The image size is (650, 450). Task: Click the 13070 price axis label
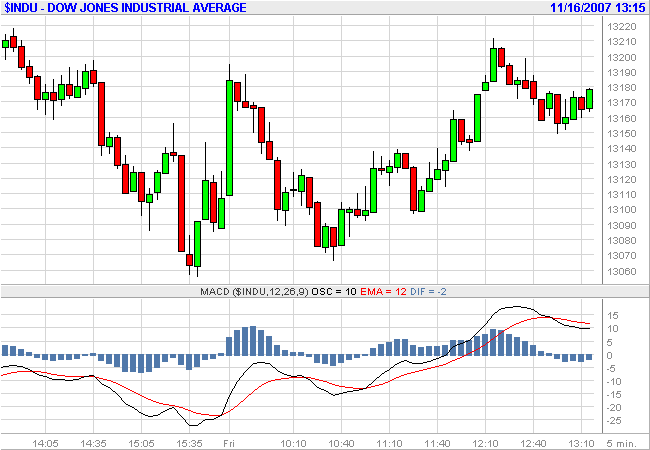click(x=621, y=256)
